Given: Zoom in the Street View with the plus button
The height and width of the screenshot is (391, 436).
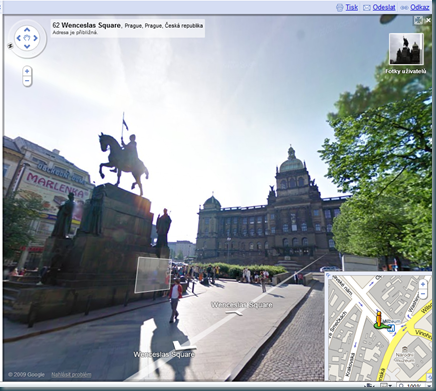Looking at the screenshot, I should [27, 71].
